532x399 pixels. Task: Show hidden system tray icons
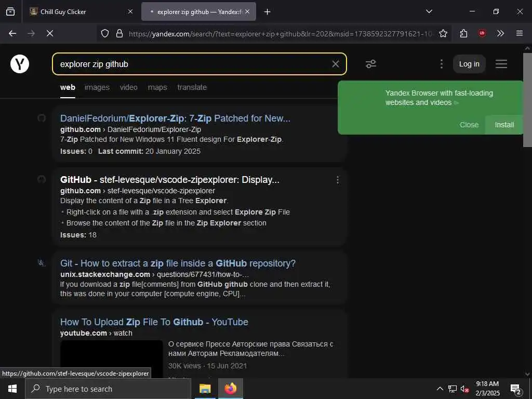tap(440, 389)
